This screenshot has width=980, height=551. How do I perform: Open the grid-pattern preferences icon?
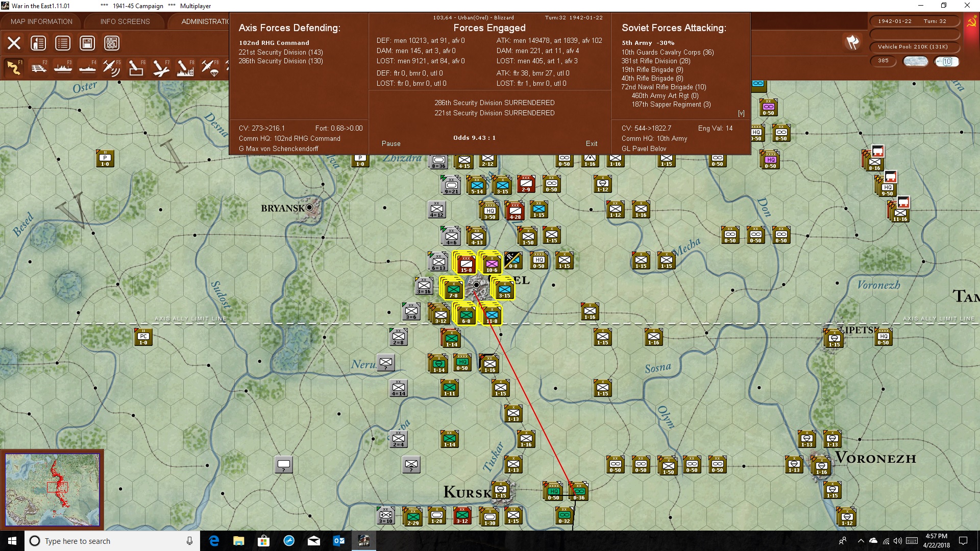click(112, 43)
